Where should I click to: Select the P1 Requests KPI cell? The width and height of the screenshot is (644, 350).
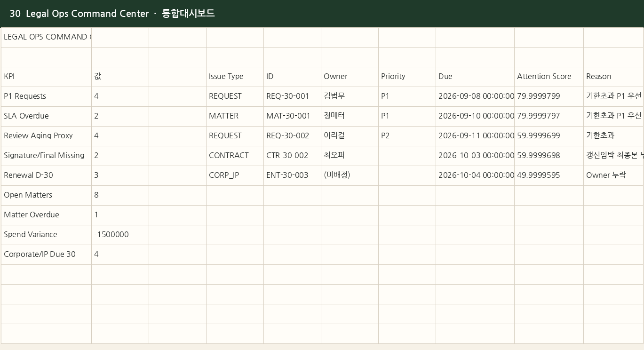click(x=46, y=96)
